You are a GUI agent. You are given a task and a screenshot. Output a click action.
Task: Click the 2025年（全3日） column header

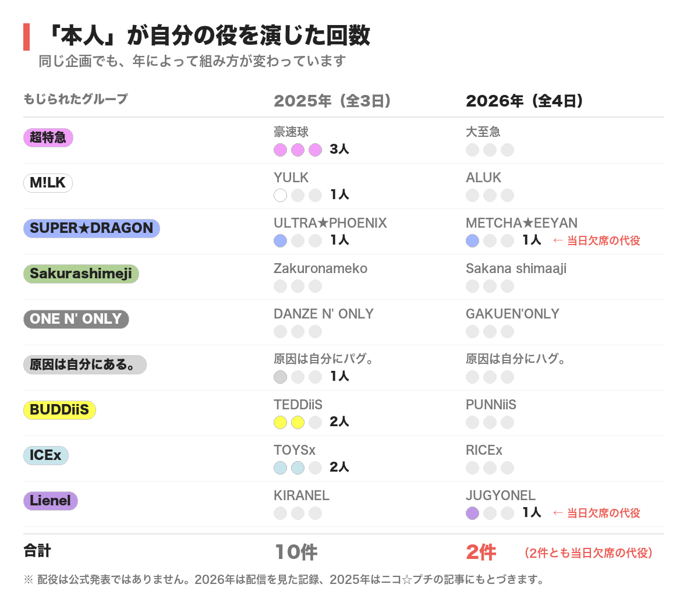332,101
